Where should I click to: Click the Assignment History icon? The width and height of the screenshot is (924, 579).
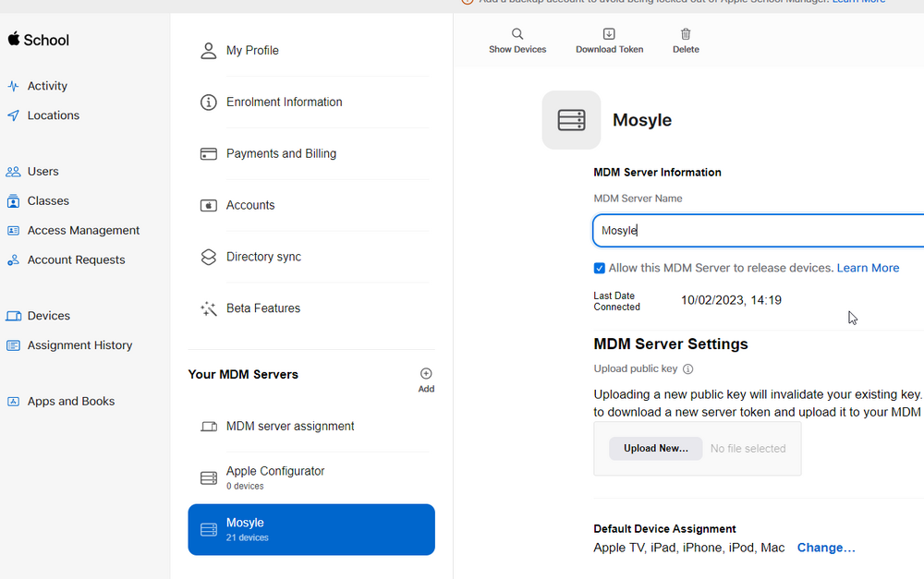pos(13,345)
